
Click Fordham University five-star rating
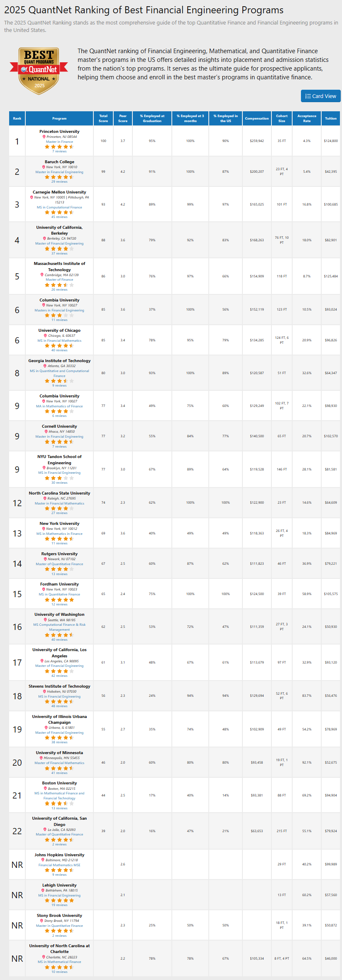point(59,600)
